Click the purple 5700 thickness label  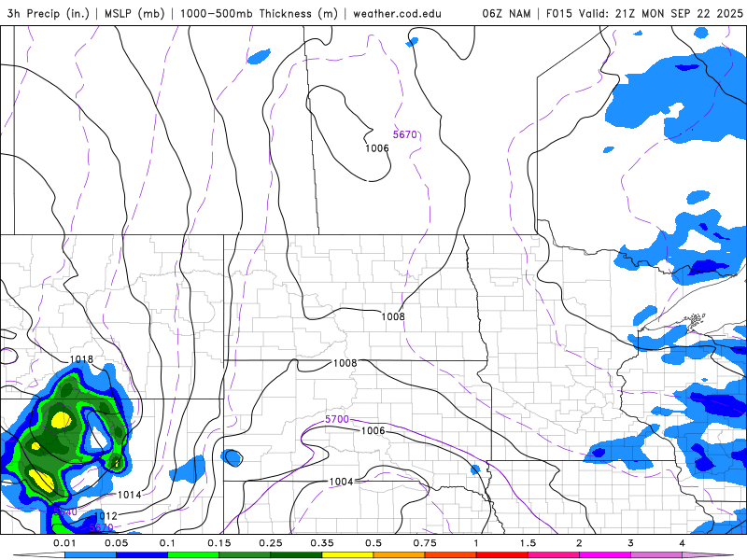coord(337,419)
